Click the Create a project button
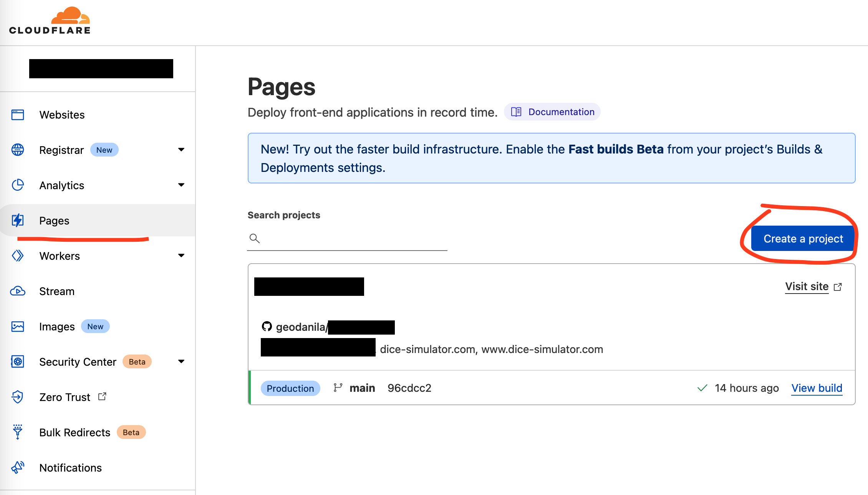This screenshot has width=868, height=495. (802, 238)
